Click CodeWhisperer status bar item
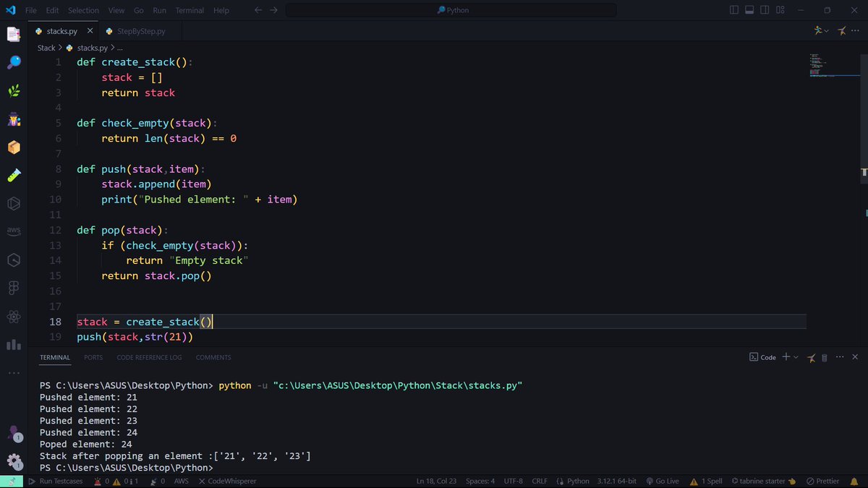The width and height of the screenshot is (868, 488). click(227, 481)
